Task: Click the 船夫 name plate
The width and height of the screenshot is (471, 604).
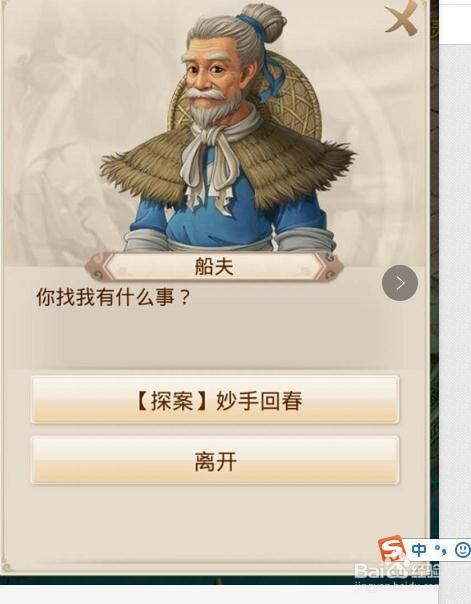Action: tap(214, 266)
